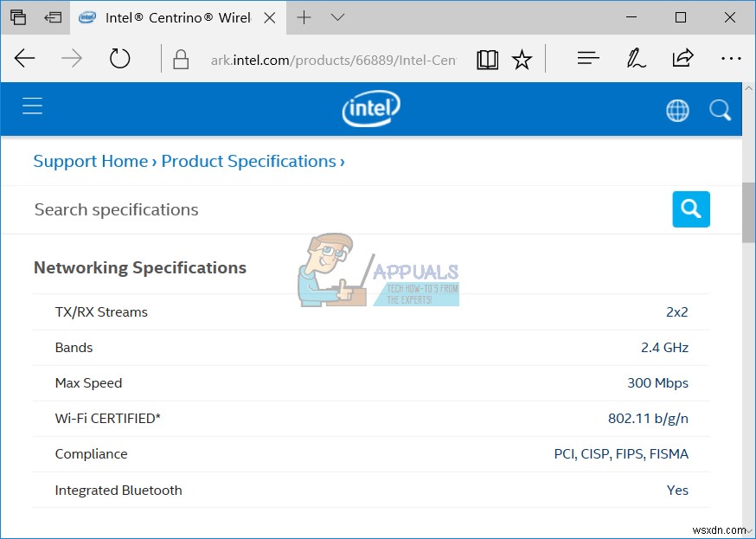Select the search magnifier in Intel's header
756x539 pixels.
pyautogui.click(x=720, y=110)
